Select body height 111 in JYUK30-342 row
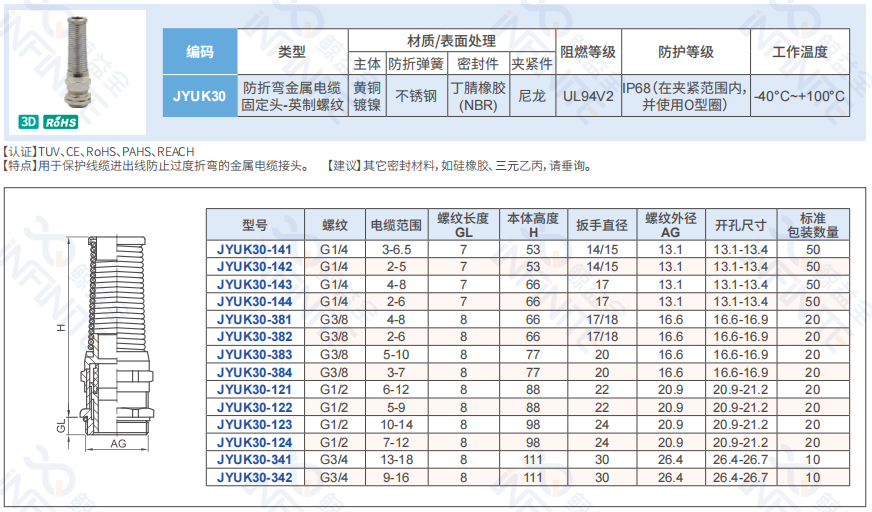The height and width of the screenshot is (512, 872). (533, 477)
